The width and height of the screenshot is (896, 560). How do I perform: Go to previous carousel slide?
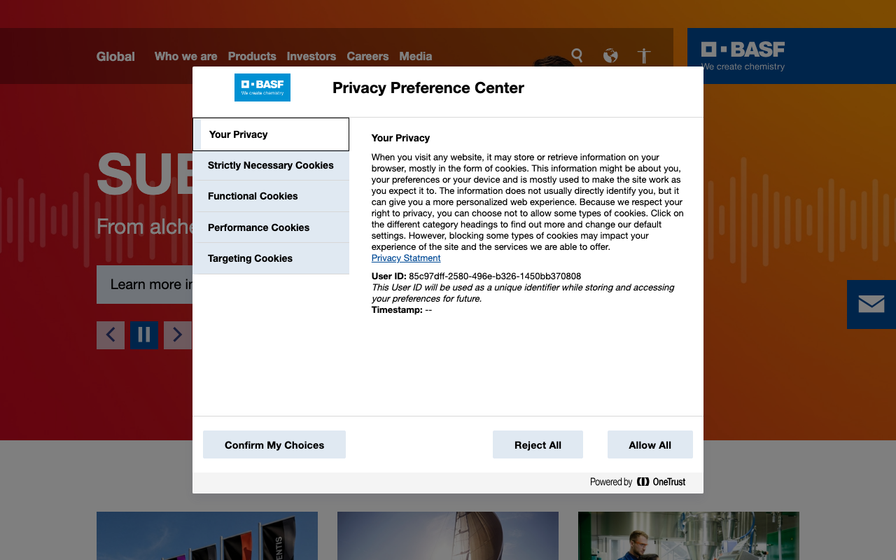click(110, 335)
